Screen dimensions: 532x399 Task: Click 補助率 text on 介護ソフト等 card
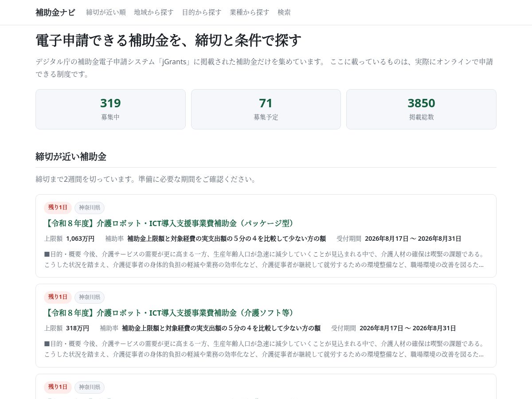[x=221, y=328]
